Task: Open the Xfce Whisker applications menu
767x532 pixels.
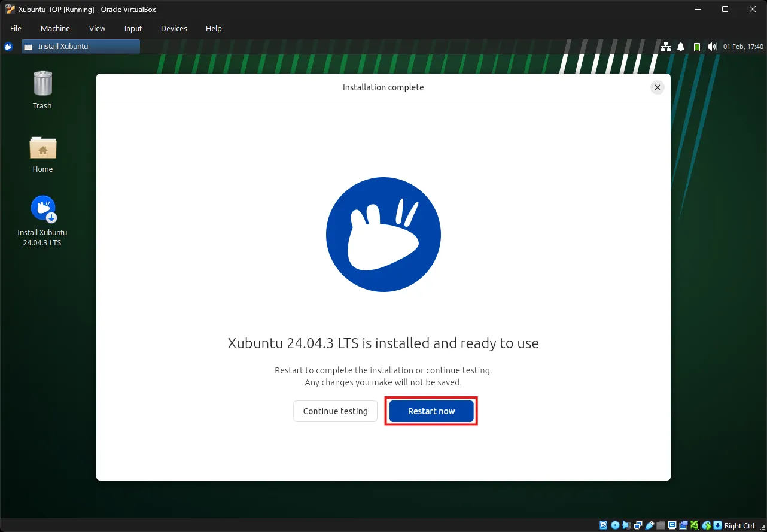Action: (8, 47)
